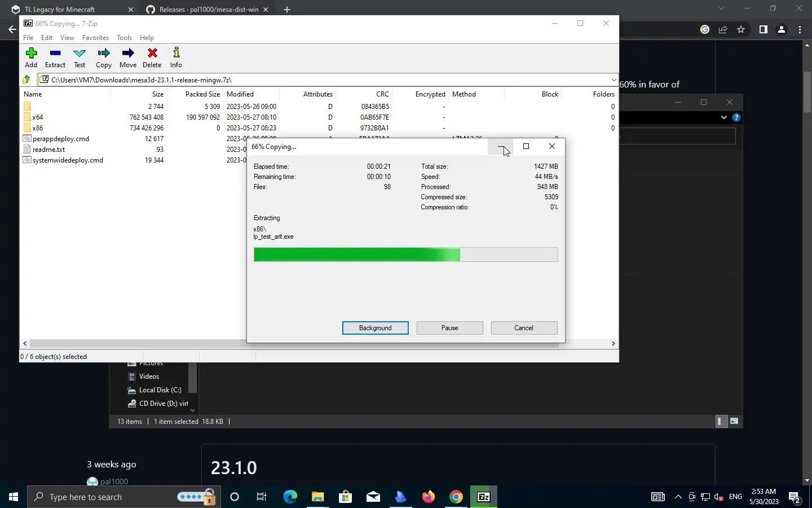Viewport: 812px width, 508px height.
Task: Open File Explorer from taskbar
Action: point(317,497)
